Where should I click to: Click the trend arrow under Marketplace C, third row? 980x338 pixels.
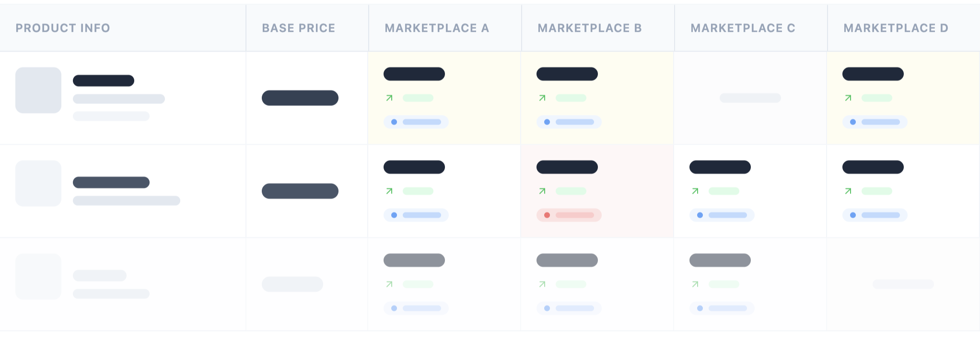(x=695, y=284)
